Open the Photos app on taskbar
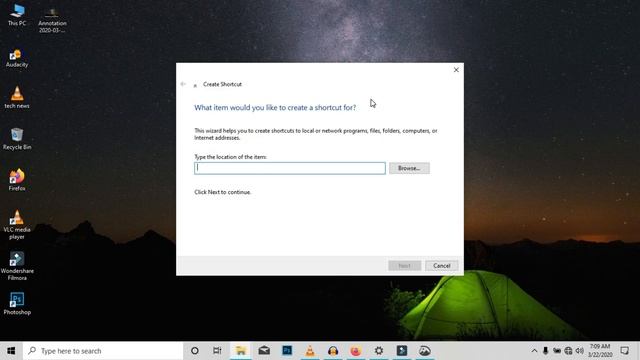640x360 pixels. tap(424, 351)
